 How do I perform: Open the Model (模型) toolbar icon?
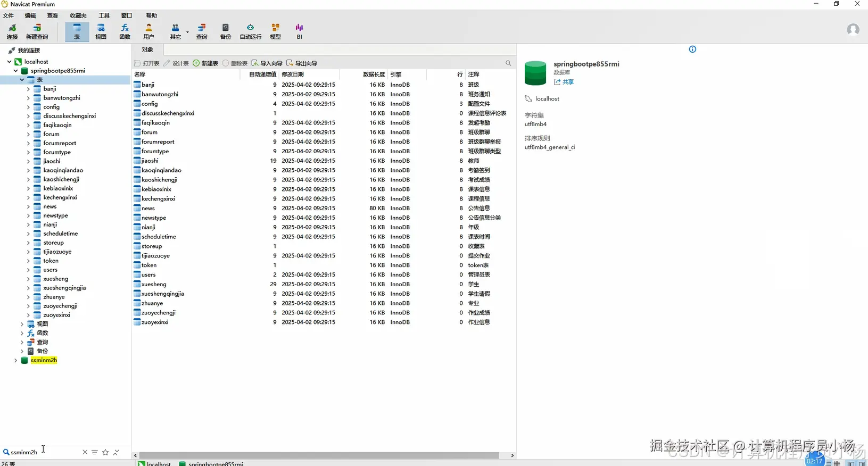coord(275,31)
